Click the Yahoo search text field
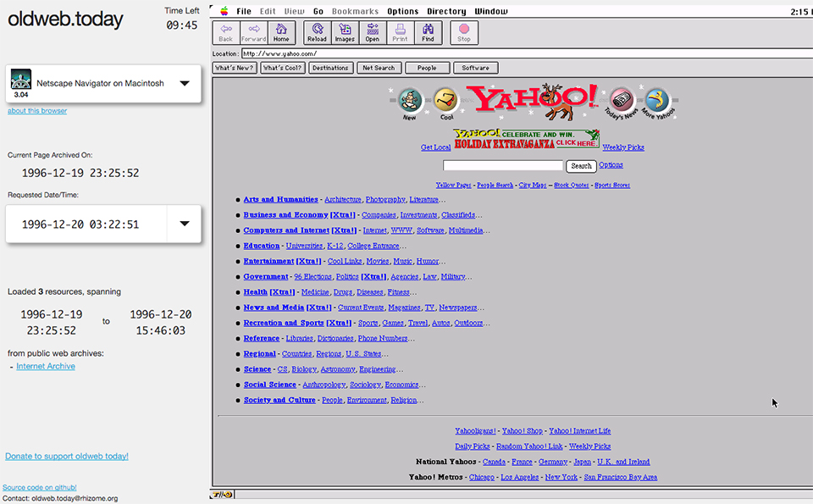The width and height of the screenshot is (813, 504). [x=502, y=166]
